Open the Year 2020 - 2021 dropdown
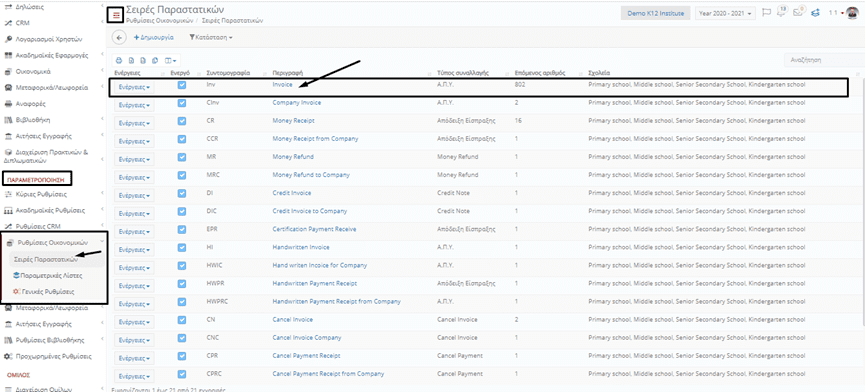Viewport: 865px width, 392px height. click(x=725, y=13)
